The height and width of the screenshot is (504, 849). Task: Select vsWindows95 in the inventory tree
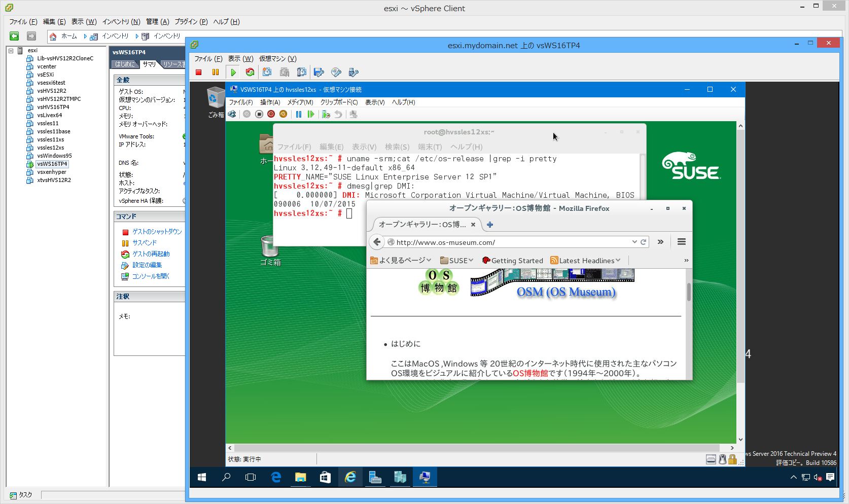pyautogui.click(x=54, y=156)
